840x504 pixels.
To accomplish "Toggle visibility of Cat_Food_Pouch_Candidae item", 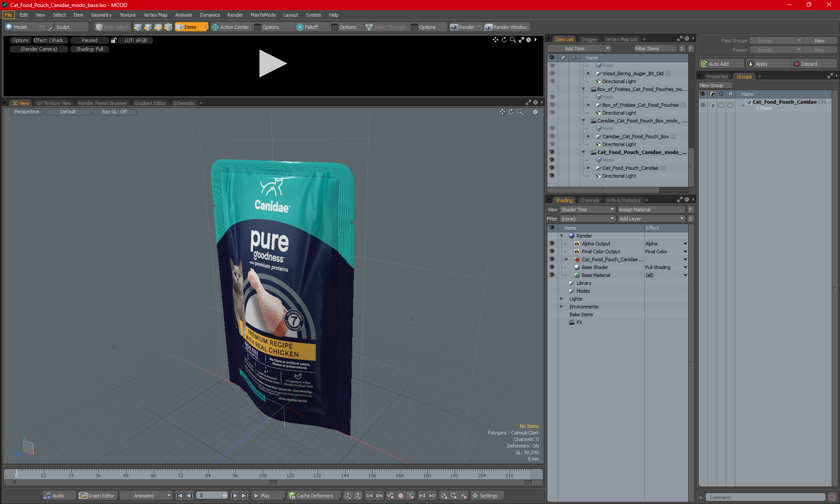I will click(552, 168).
